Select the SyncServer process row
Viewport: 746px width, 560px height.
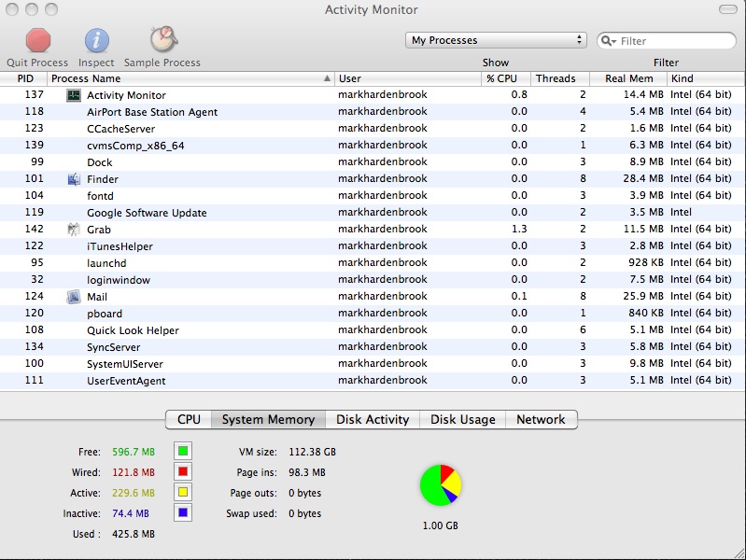(373, 347)
